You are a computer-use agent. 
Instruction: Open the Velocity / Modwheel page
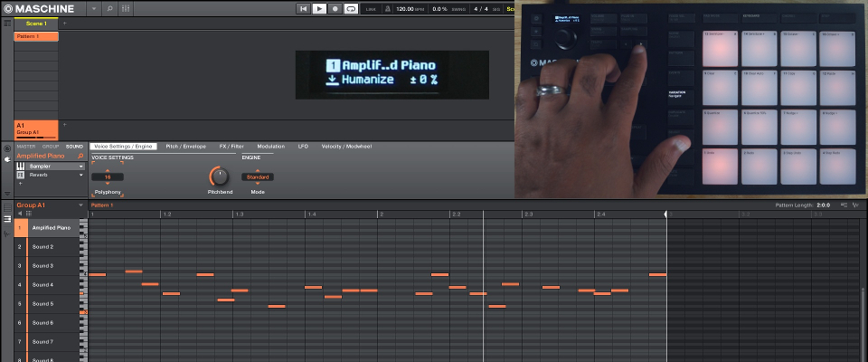point(346,147)
